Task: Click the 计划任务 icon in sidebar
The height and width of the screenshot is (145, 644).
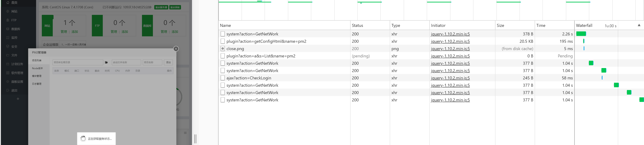Action: [x=7, y=64]
